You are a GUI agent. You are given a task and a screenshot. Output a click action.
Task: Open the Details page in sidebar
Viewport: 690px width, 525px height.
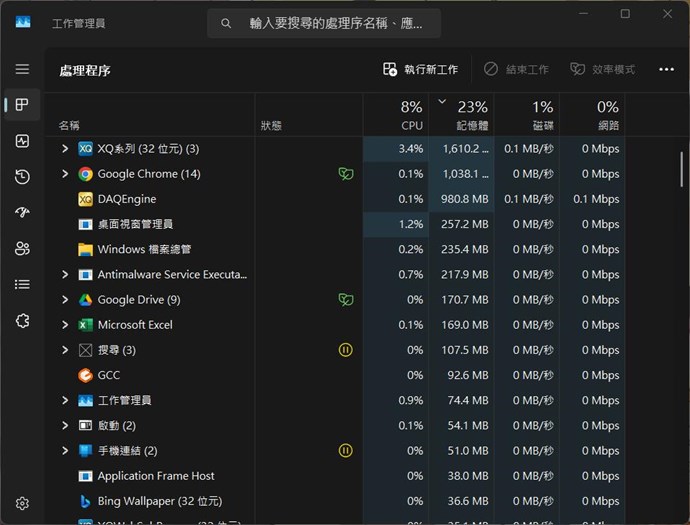[x=22, y=284]
